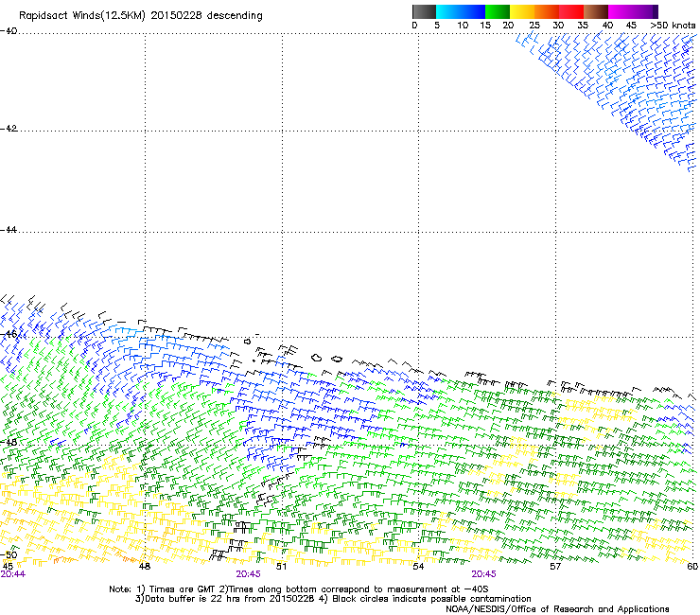Select the green 15–20 knots legend segment
Image resolution: width=700 pixels, height=615 pixels.
[498, 11]
